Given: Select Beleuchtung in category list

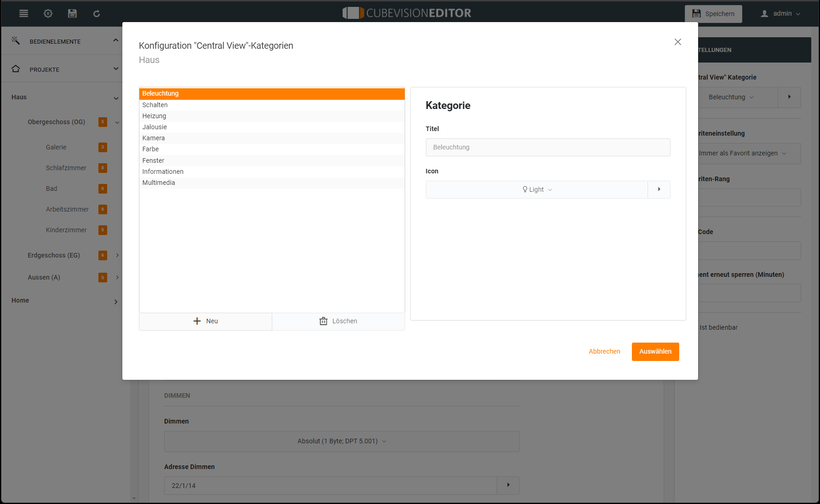Looking at the screenshot, I should (272, 93).
